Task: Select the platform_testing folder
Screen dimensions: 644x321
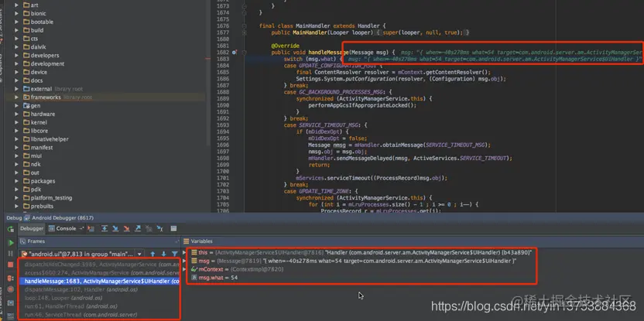Action: [x=47, y=198]
